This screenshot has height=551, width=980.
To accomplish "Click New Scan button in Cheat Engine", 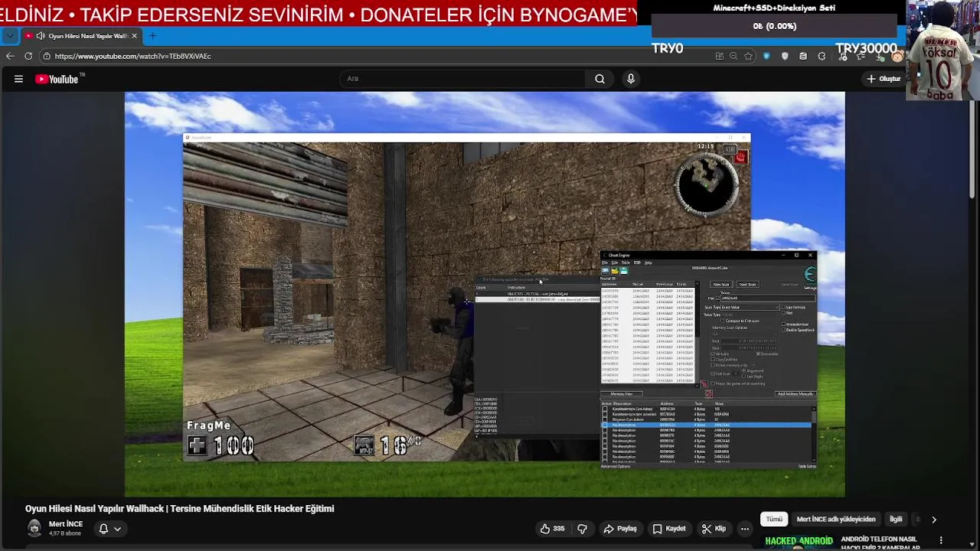I will coord(721,284).
